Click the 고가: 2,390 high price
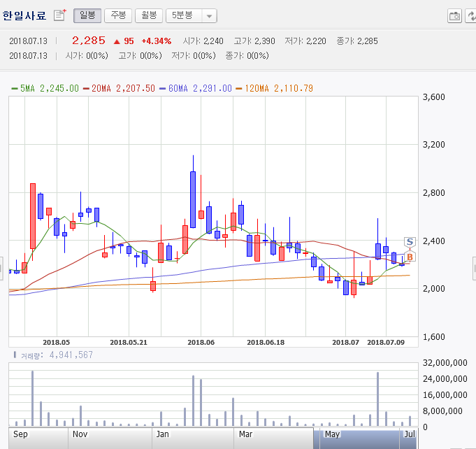This screenshot has width=476, height=449. [x=254, y=41]
